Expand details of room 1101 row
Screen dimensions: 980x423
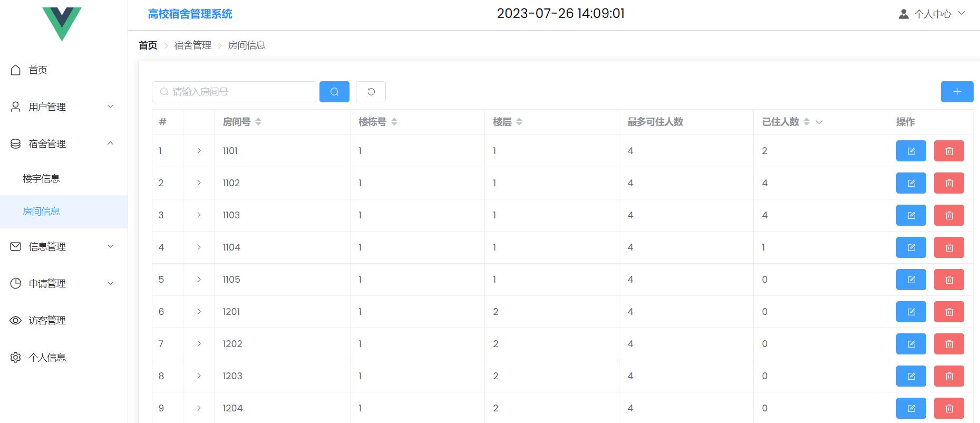pos(199,151)
